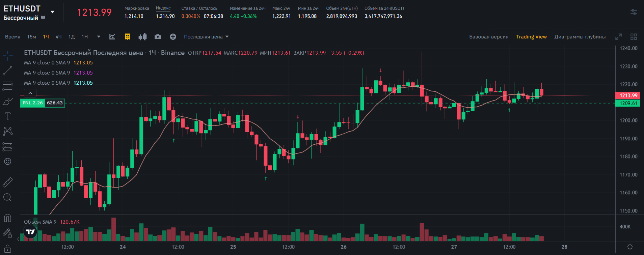Screen dimensions: 644x255
Task: Toggle the magnet snap mode
Action: pos(7,218)
